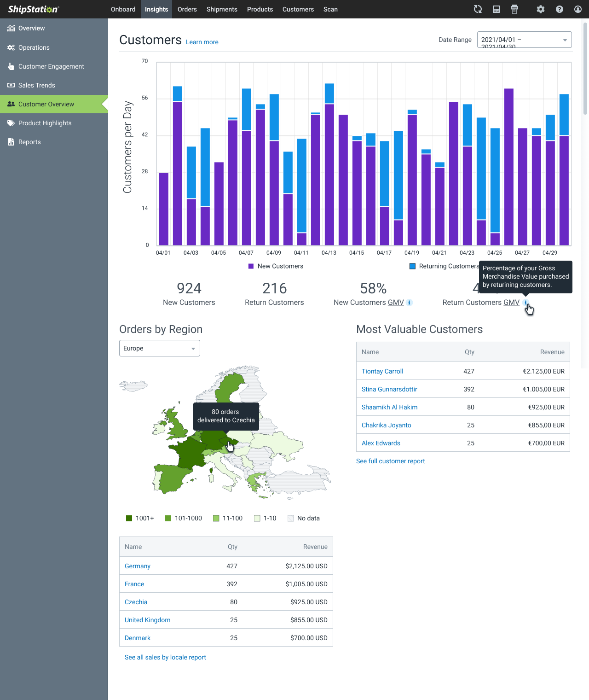Toggle the Returning Customers legend swatch

412,266
